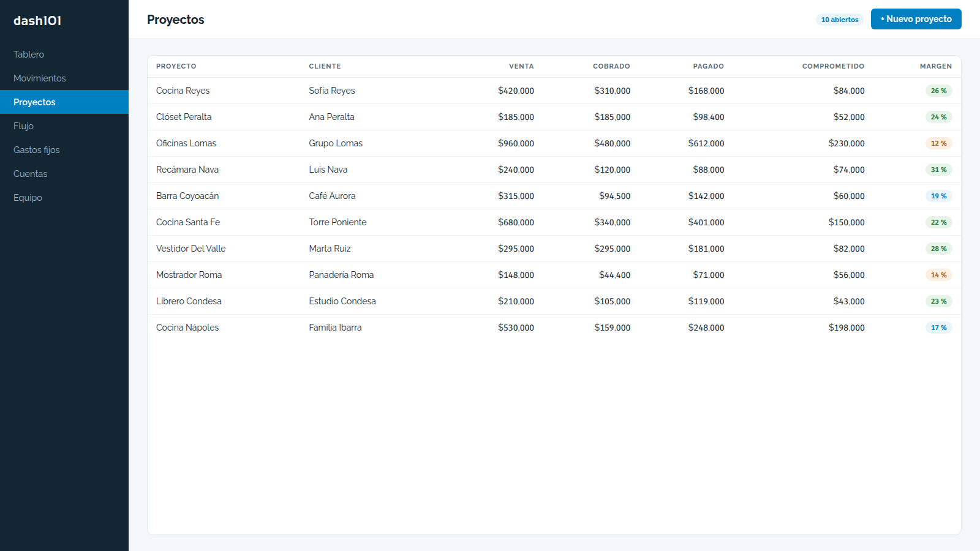Go to Movimientos in the sidebar
The height and width of the screenshot is (551, 980).
[x=64, y=78]
